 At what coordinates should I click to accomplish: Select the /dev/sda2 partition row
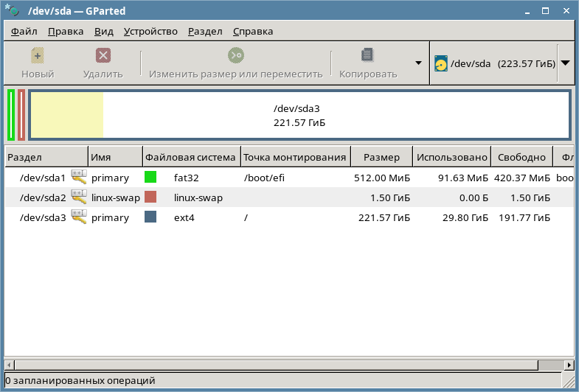[x=289, y=197]
